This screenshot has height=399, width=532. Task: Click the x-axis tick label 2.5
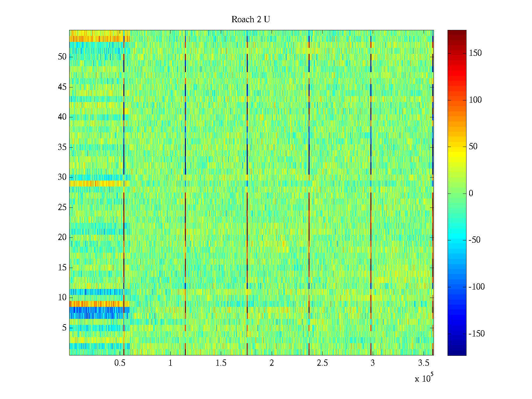click(322, 363)
